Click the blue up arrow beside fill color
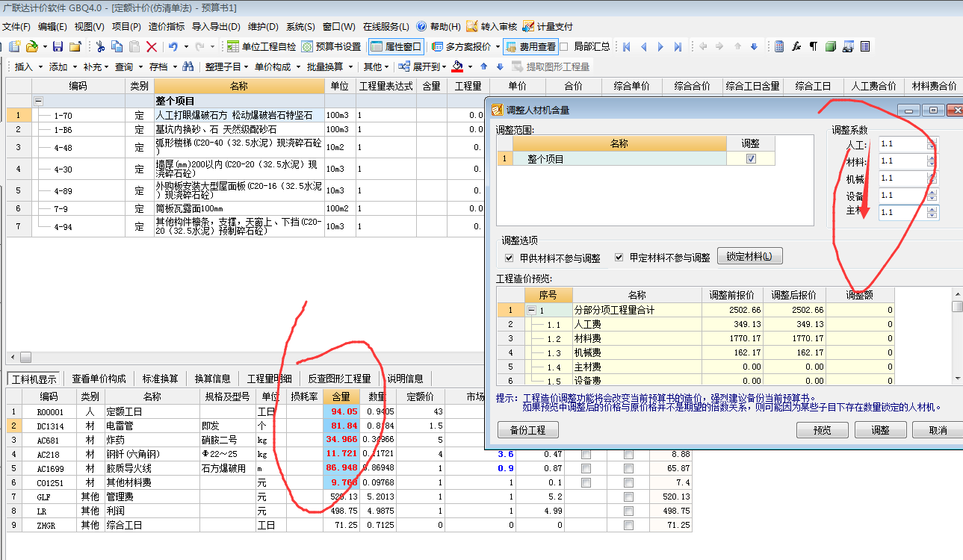 (x=483, y=66)
